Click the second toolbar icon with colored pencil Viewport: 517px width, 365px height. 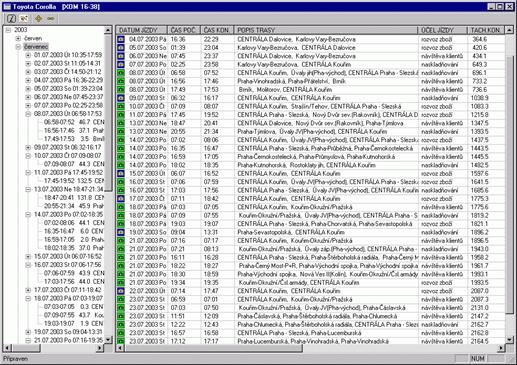(x=24, y=18)
